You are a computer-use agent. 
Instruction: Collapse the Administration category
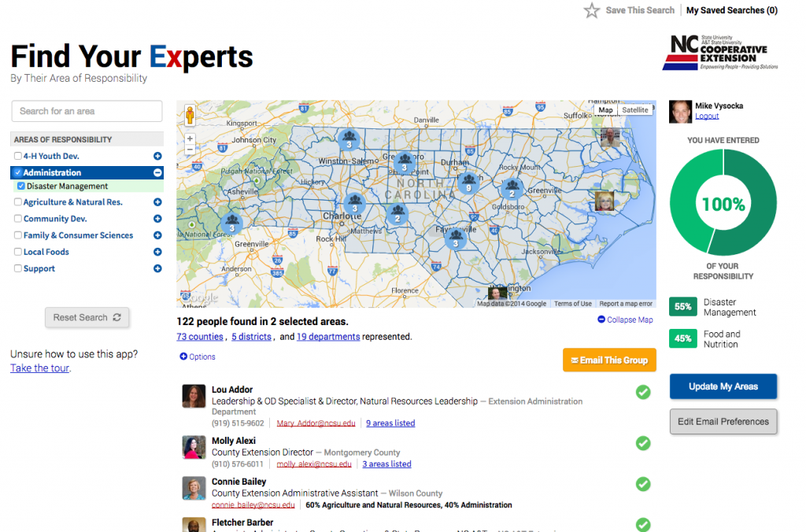(157, 172)
